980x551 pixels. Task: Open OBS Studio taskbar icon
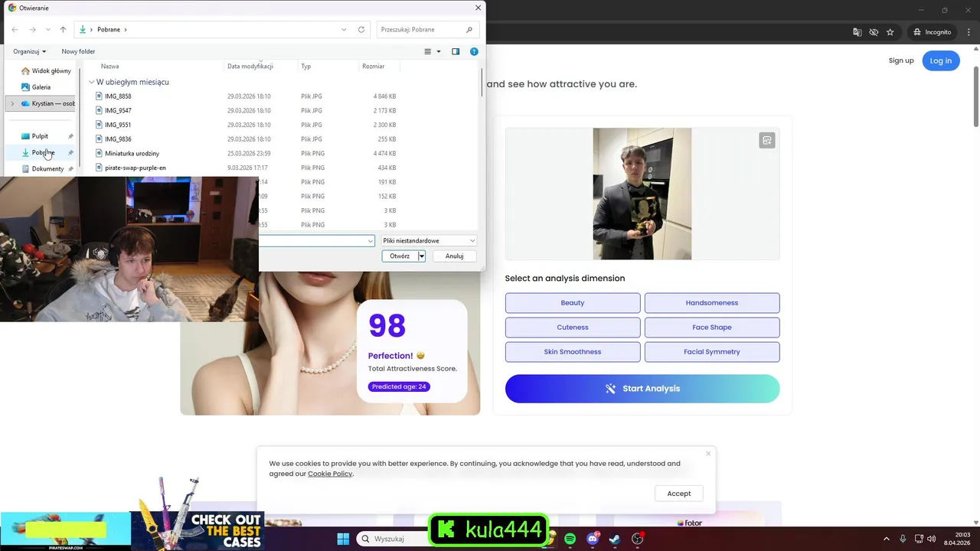pyautogui.click(x=637, y=539)
